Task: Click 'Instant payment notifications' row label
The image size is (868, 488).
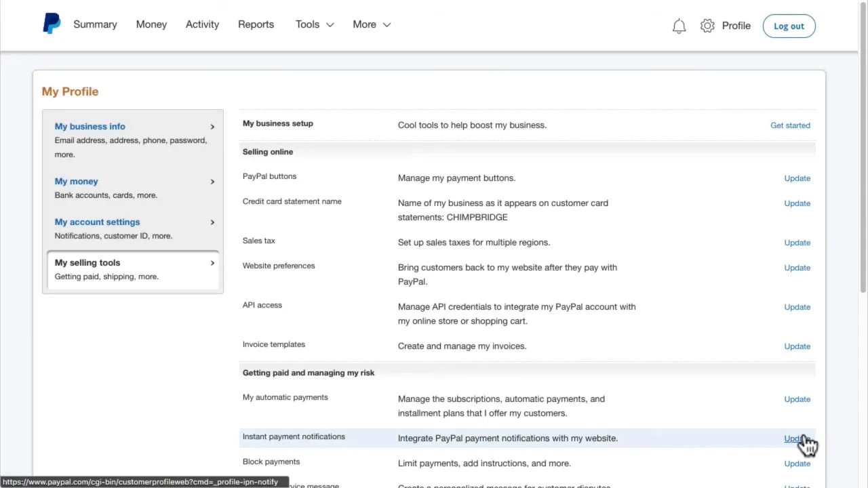Action: coord(294,436)
